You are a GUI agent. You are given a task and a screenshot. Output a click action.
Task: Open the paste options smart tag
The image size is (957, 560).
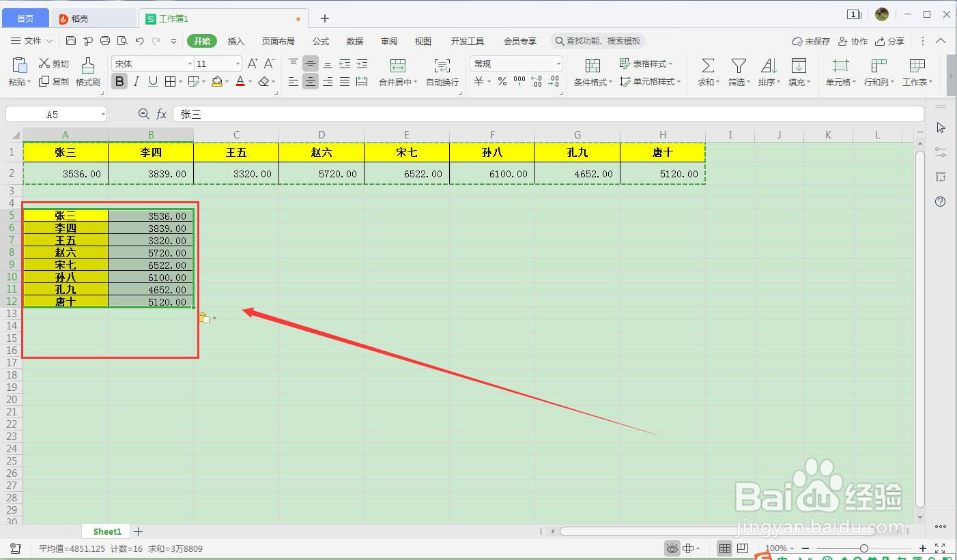(208, 318)
